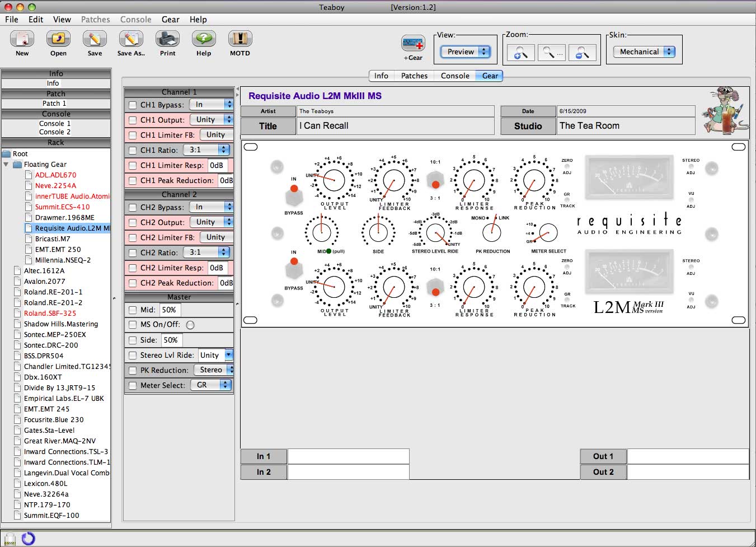Open the CH2 Output Unity dropdown
The width and height of the screenshot is (756, 547).
coord(212,222)
